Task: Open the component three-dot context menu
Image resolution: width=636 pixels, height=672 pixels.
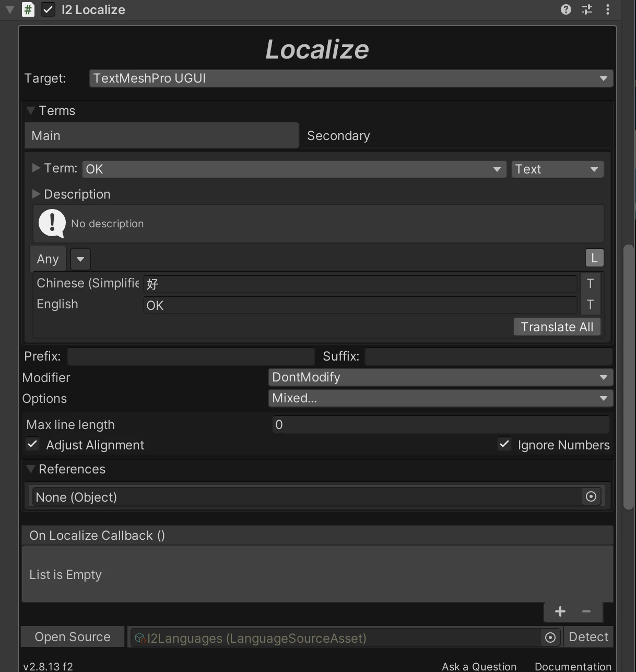Action: [608, 9]
